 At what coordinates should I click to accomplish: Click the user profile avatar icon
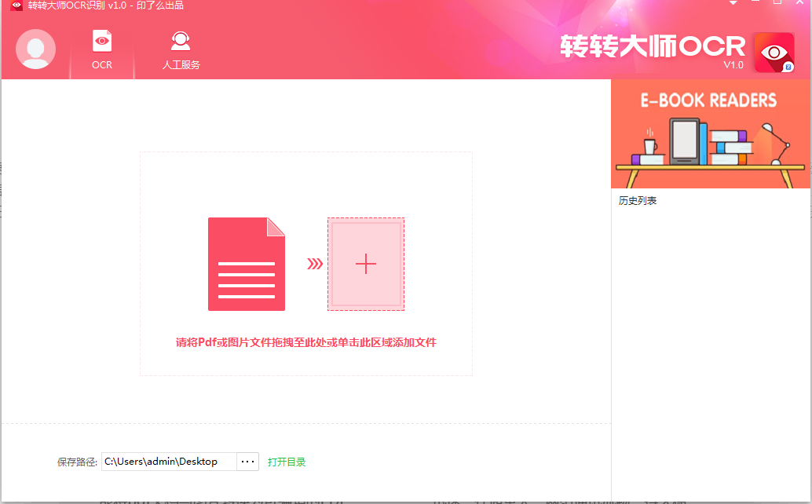(x=35, y=49)
